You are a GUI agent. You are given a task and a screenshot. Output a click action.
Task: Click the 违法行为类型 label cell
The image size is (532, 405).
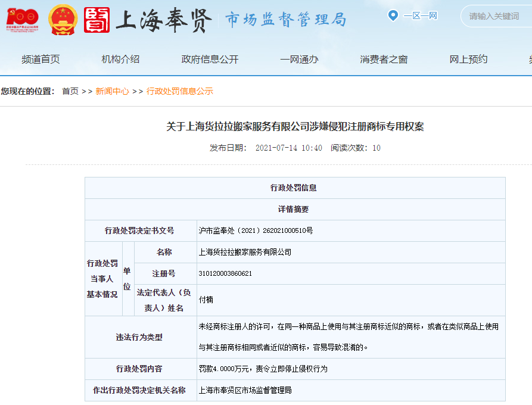[x=139, y=337]
